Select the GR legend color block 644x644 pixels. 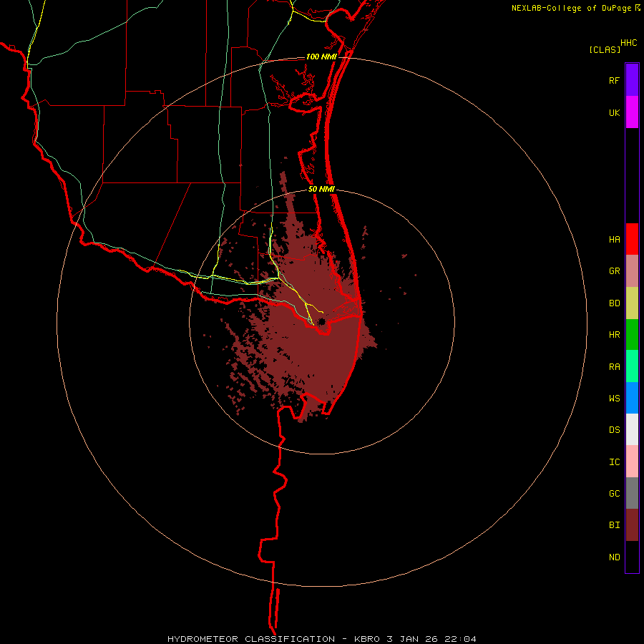632,271
